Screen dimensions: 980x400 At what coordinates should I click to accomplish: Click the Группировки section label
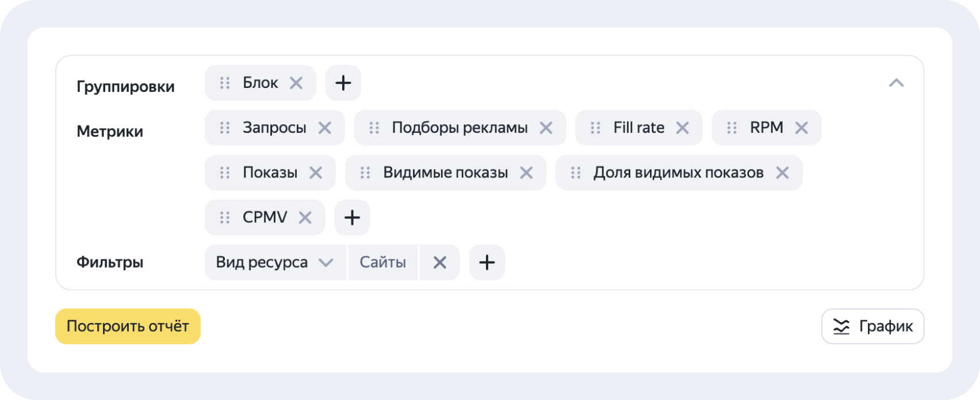coord(125,87)
